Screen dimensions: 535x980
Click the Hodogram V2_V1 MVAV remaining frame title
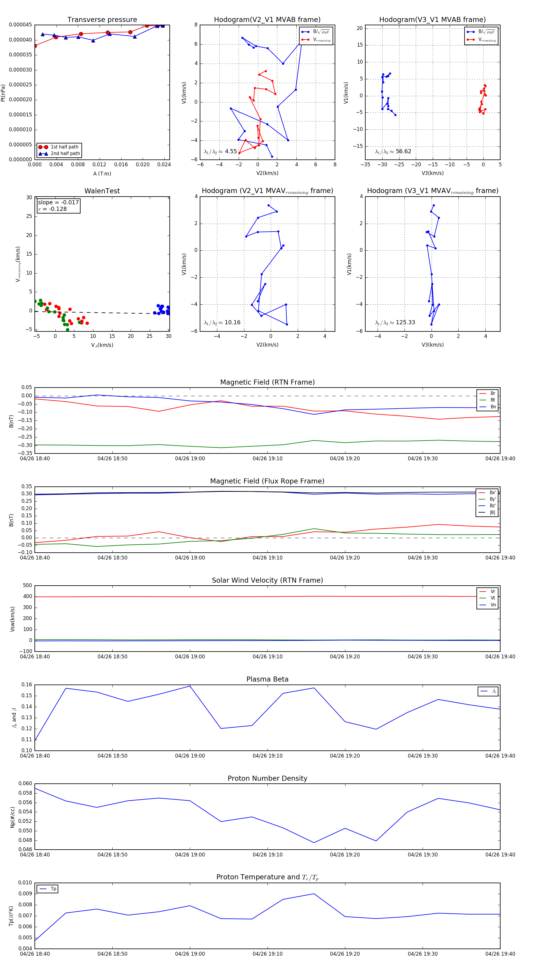(267, 191)
